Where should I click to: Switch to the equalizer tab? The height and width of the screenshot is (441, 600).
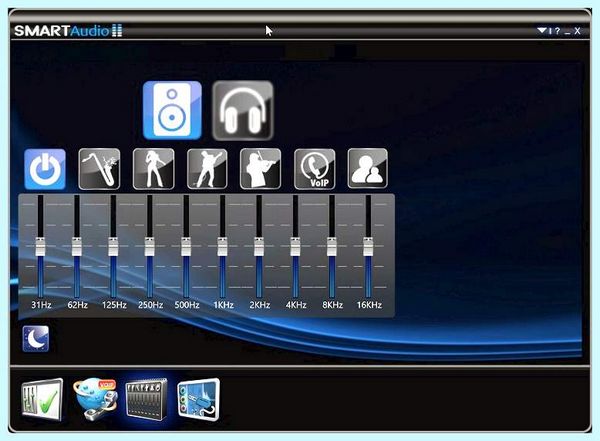point(146,399)
